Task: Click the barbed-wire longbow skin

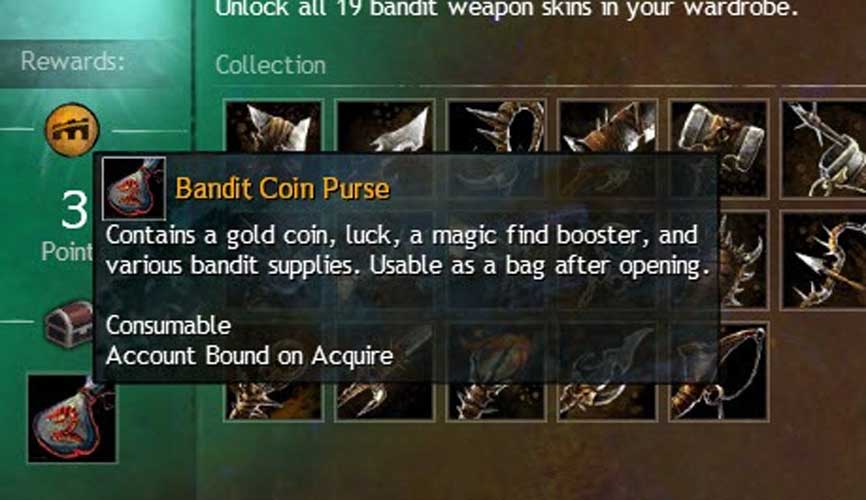Action: (823, 148)
